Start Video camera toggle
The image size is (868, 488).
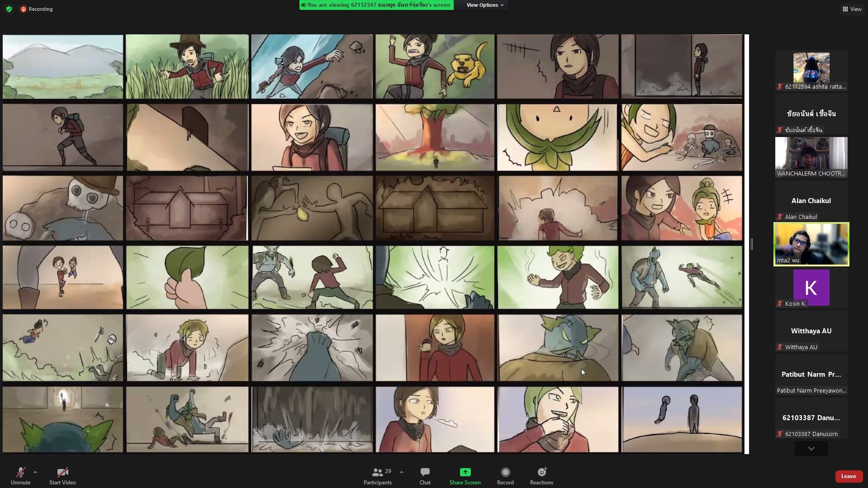(x=62, y=475)
